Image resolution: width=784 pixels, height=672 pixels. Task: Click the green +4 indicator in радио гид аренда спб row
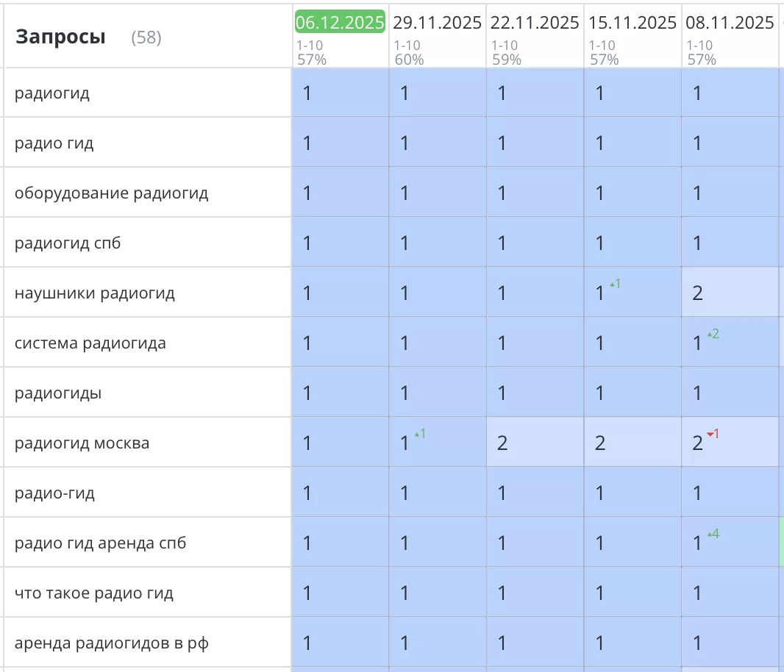coord(713,534)
